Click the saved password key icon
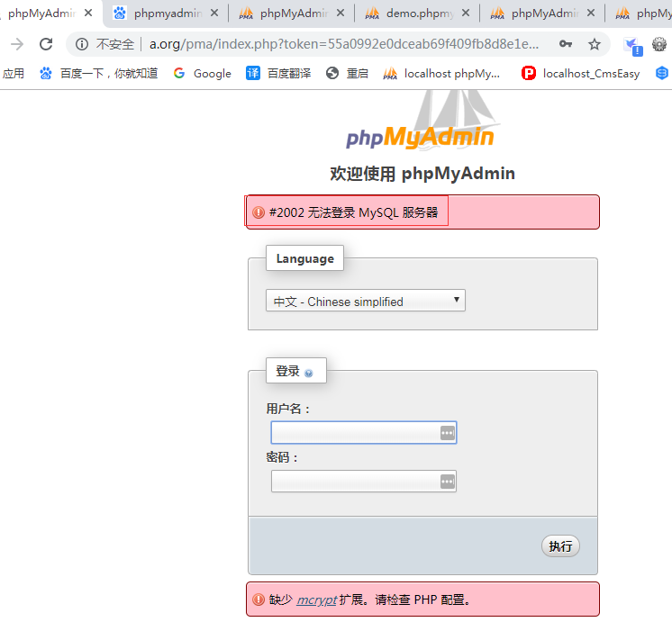The width and height of the screenshot is (672, 640). pos(566,44)
